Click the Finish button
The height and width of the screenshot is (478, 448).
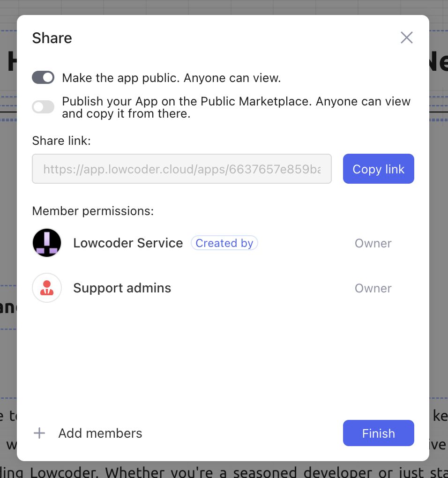378,433
